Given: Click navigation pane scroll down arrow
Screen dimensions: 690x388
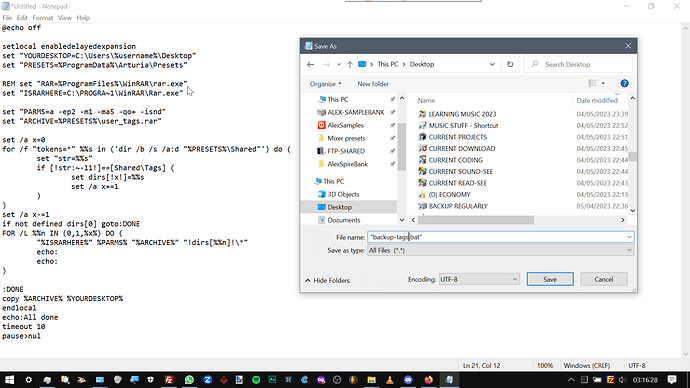Looking at the screenshot, I should click(402, 220).
